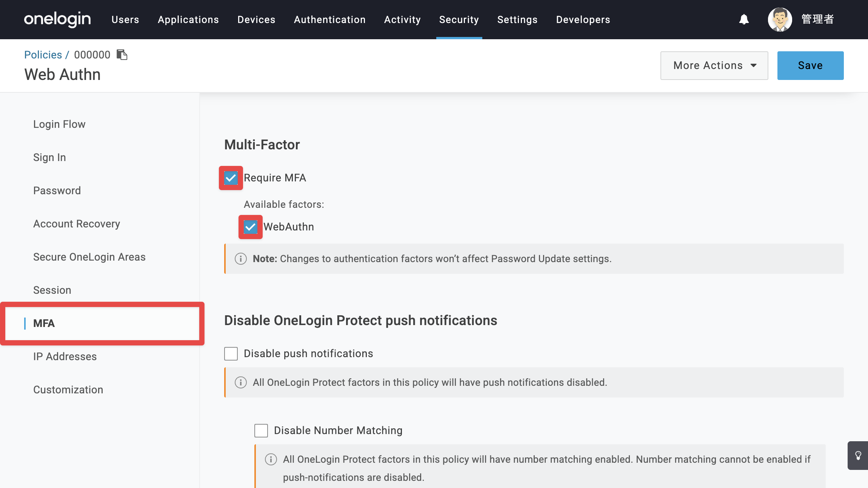Screen dimensions: 868x488
Task: Click the OneLogin logo
Action: 57,19
